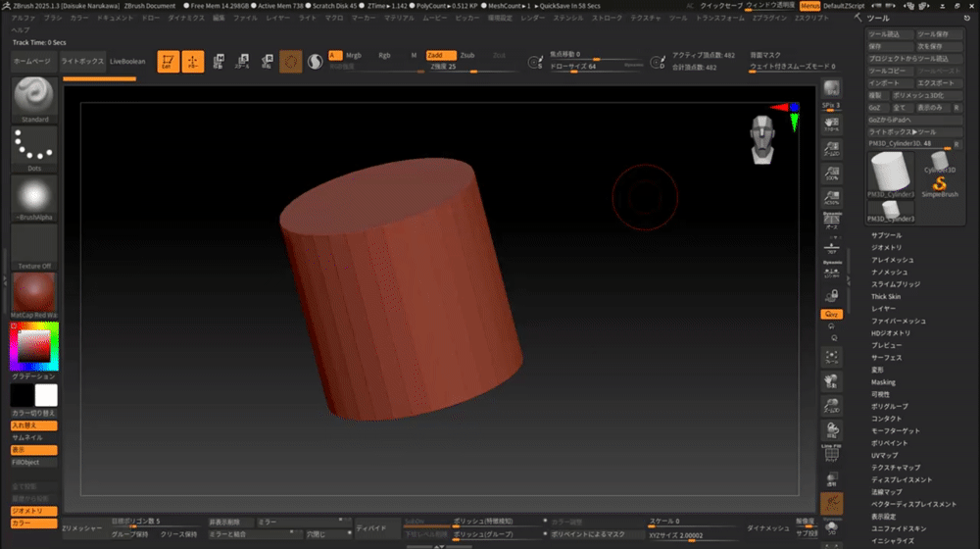The height and width of the screenshot is (549, 980).
Task: Click the MatCap Red Wax material
Action: (x=34, y=293)
